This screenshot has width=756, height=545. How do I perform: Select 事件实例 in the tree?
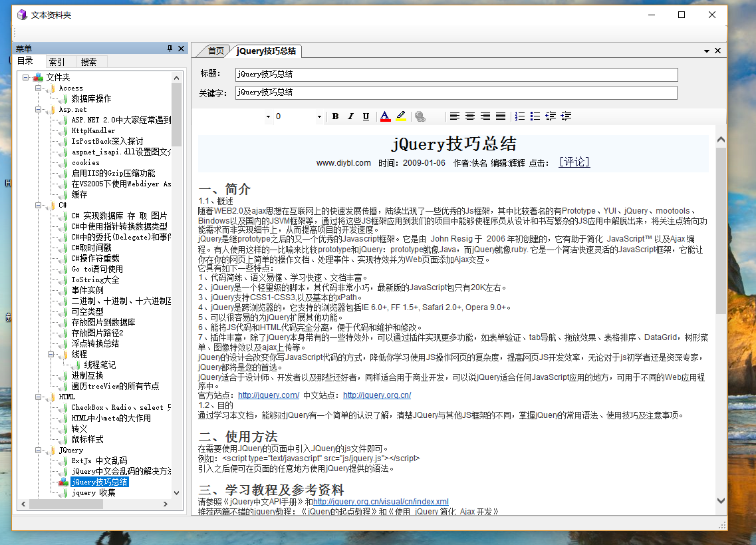(x=87, y=290)
